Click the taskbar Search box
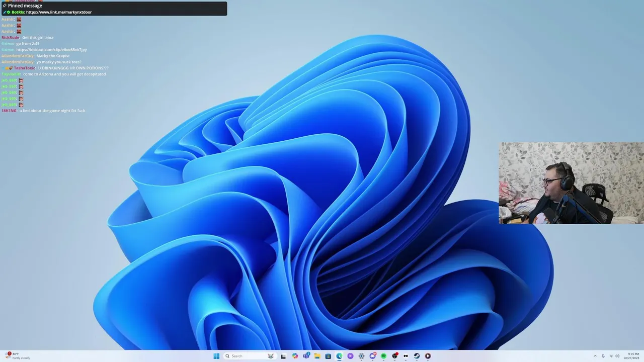This screenshot has height=362, width=644. (250, 356)
